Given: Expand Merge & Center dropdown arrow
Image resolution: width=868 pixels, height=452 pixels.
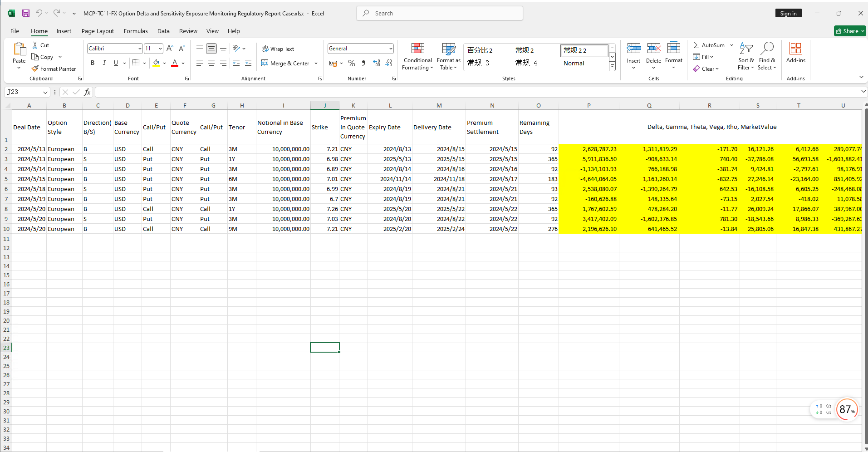Looking at the screenshot, I should click(316, 63).
